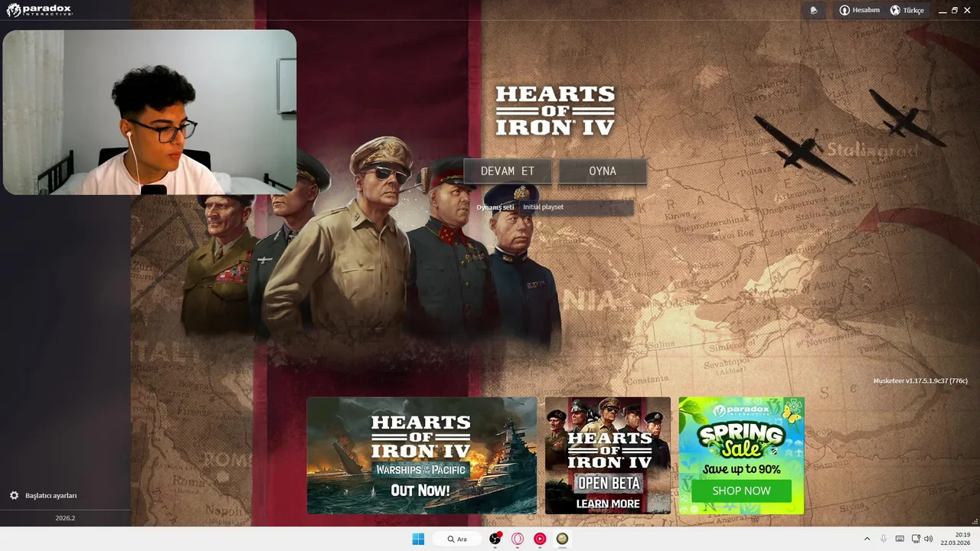Open red music player taskbar icon
The width and height of the screenshot is (980, 551).
tap(540, 540)
